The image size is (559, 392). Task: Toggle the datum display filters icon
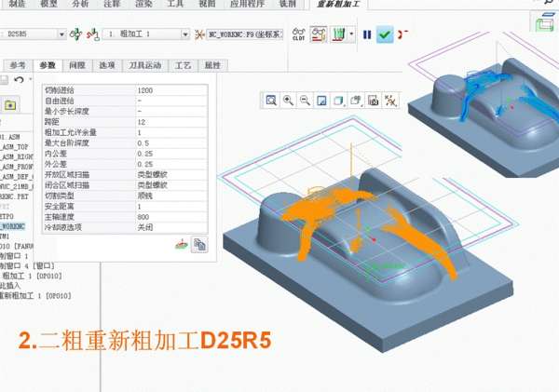click(389, 100)
